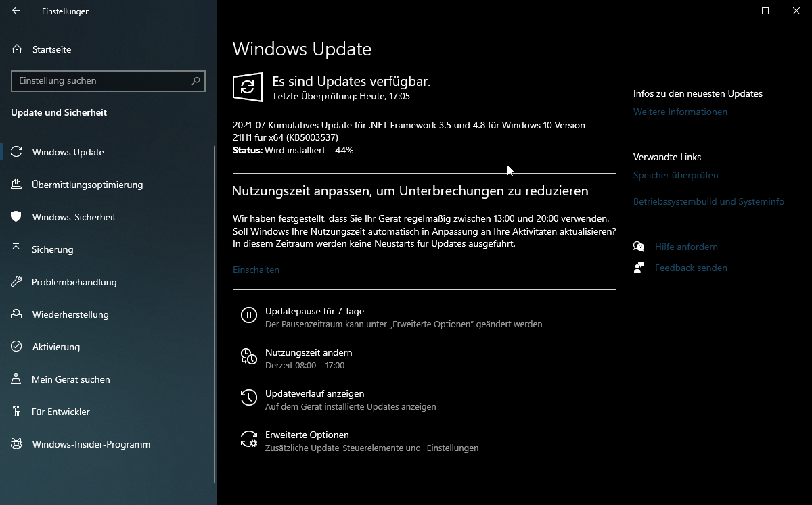Image resolution: width=812 pixels, height=505 pixels.
Task: Click the Erweiterte Optionen gear icon
Action: tap(248, 439)
